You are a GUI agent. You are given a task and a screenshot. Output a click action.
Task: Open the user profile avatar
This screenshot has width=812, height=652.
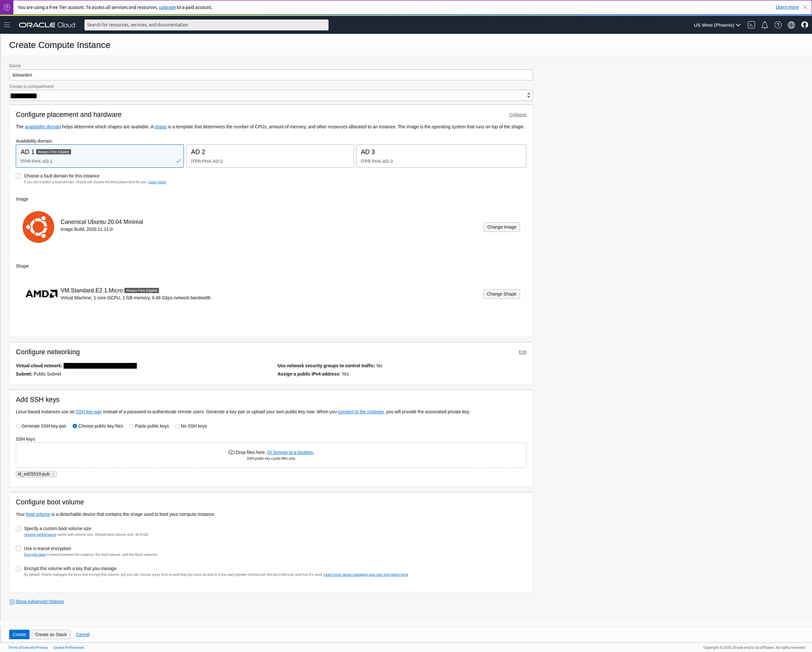tap(805, 25)
